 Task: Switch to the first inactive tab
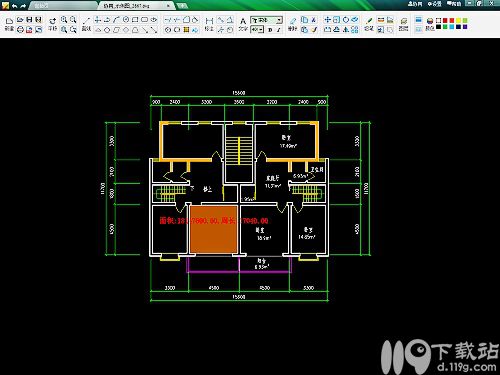click(63, 5)
